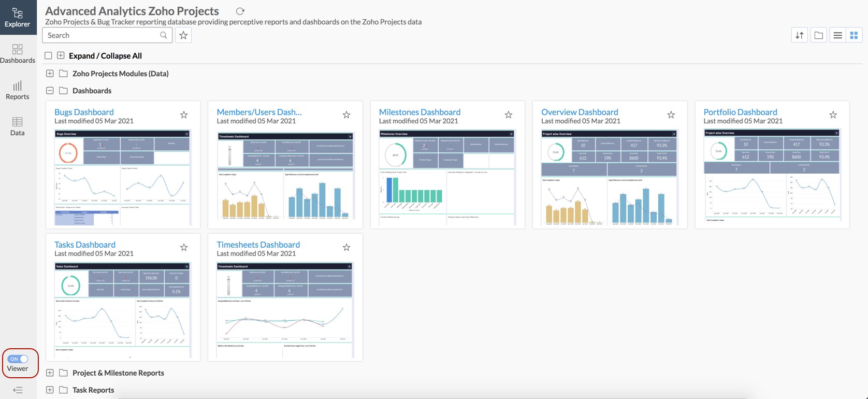
Task: Mark Members/Users Dashboard as favorite
Action: point(346,115)
